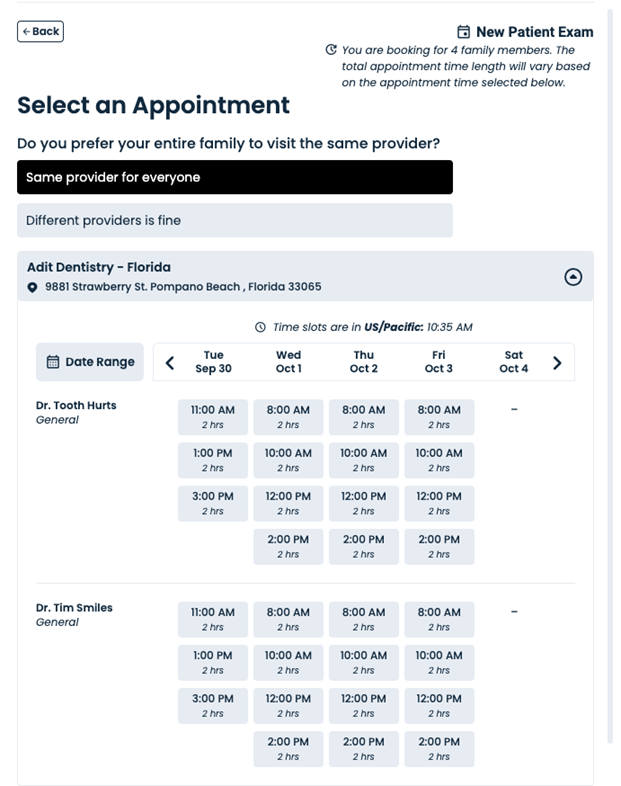Image resolution: width=621 pixels, height=786 pixels.
Task: Click the location pin icon by address
Action: pos(33,288)
